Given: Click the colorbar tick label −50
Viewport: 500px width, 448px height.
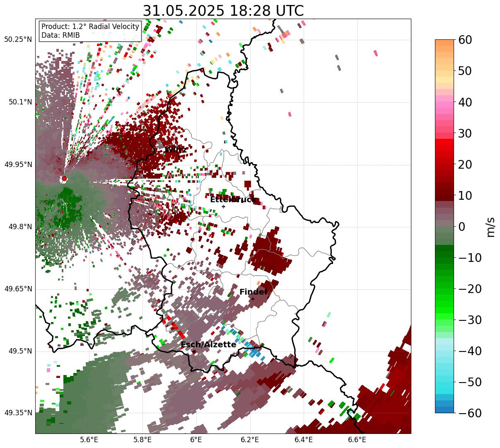Looking at the screenshot, I should [470, 382].
